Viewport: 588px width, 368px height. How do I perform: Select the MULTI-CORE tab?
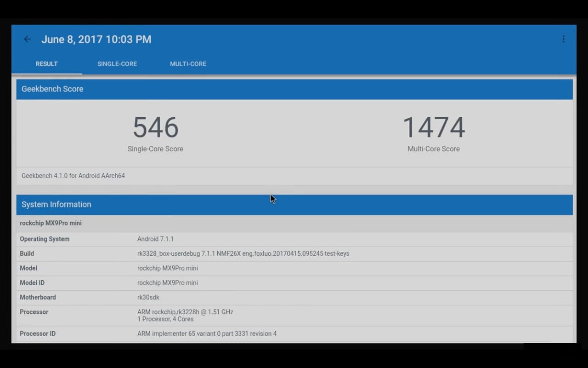click(x=188, y=64)
